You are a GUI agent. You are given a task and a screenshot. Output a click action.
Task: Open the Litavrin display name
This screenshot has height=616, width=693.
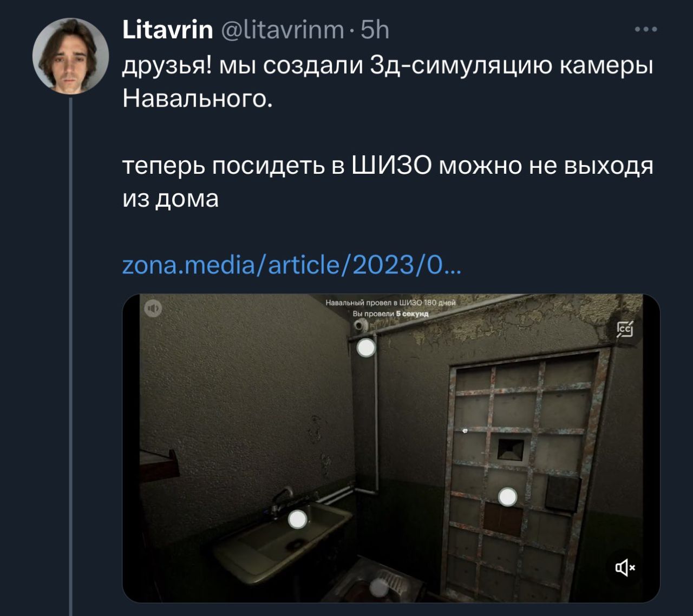point(168,30)
